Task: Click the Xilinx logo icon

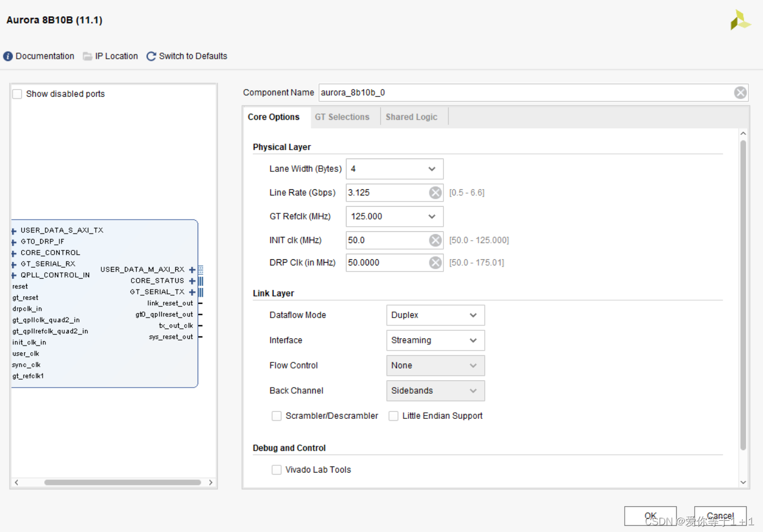Action: (x=739, y=20)
